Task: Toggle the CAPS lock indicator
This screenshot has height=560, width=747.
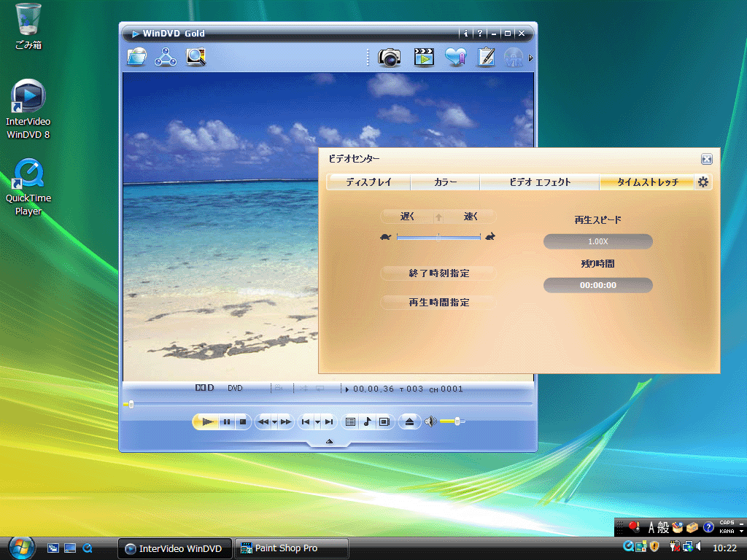Action: pos(727,523)
